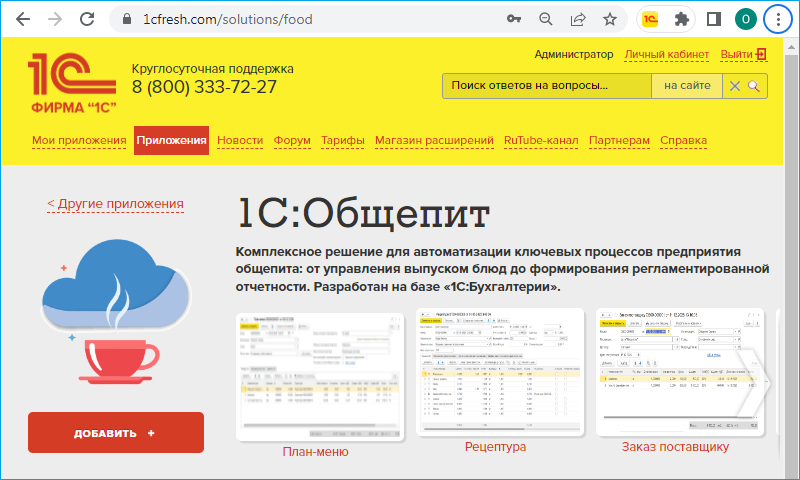
Task: Click the 'План-меню' caption link
Action: pos(315,451)
